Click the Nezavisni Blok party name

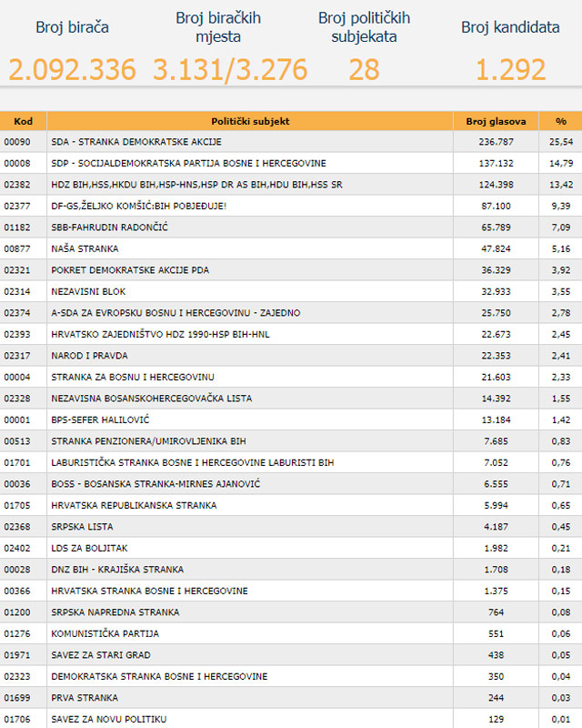point(88,291)
